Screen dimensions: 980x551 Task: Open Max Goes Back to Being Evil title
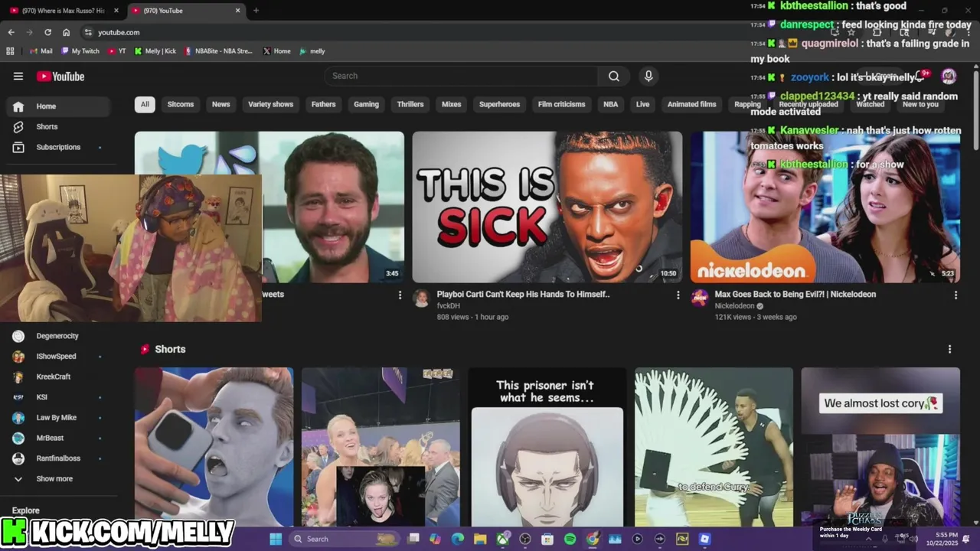795,294
